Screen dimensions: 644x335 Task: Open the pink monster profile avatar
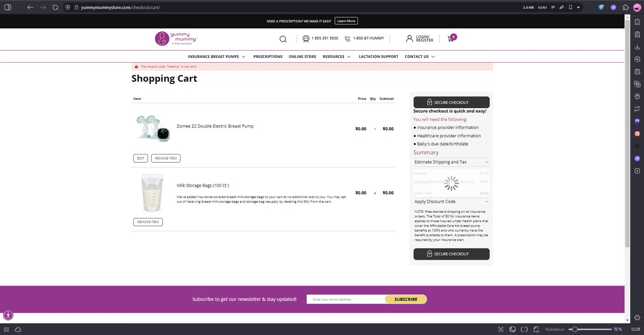tap(637, 7)
